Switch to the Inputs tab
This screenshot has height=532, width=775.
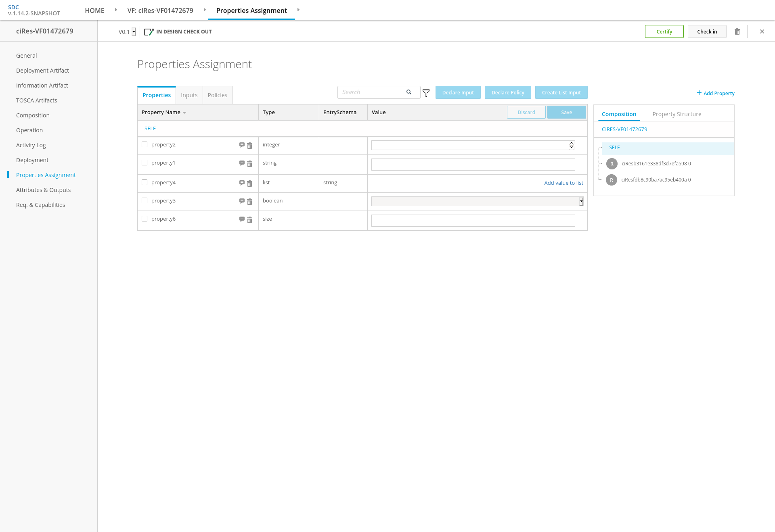[189, 95]
